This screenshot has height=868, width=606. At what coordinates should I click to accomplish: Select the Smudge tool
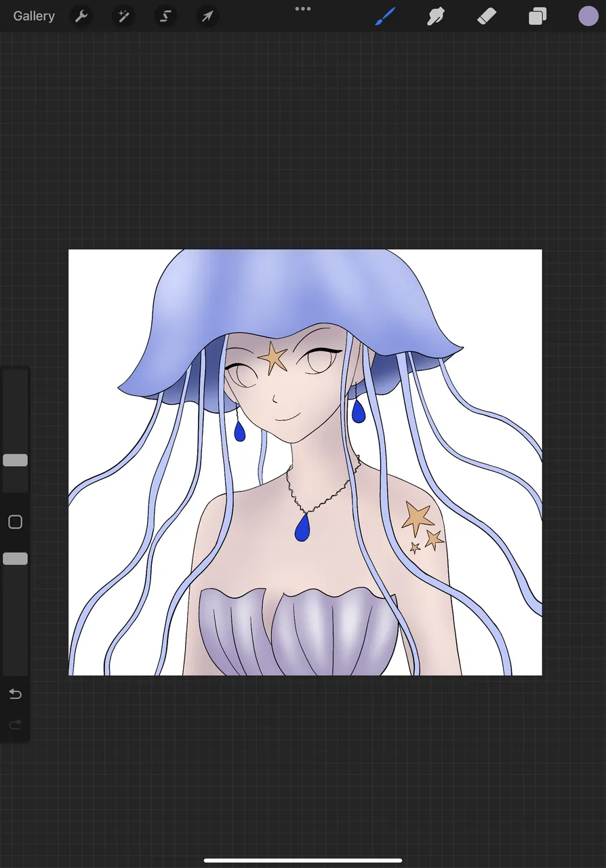[436, 16]
